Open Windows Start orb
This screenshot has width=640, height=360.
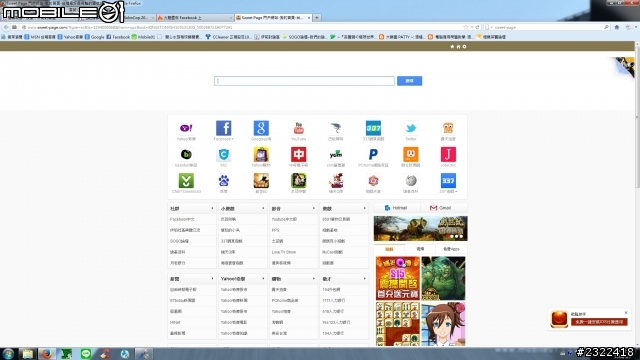point(8,353)
